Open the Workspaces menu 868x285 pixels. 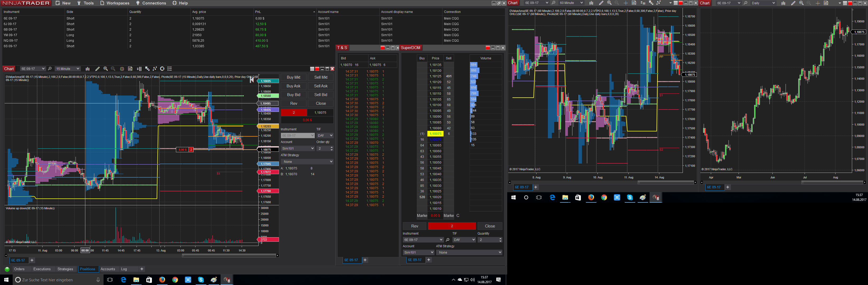(x=115, y=3)
